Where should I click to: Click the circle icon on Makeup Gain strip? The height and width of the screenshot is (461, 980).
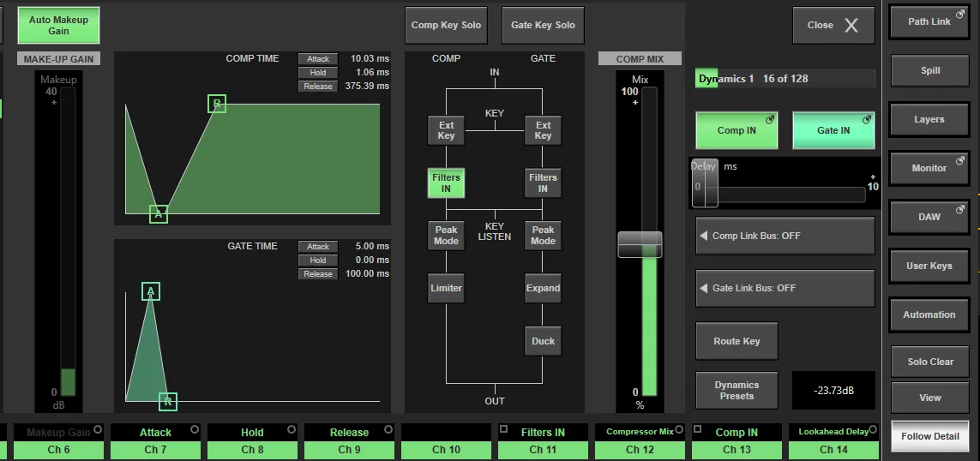[x=98, y=430]
